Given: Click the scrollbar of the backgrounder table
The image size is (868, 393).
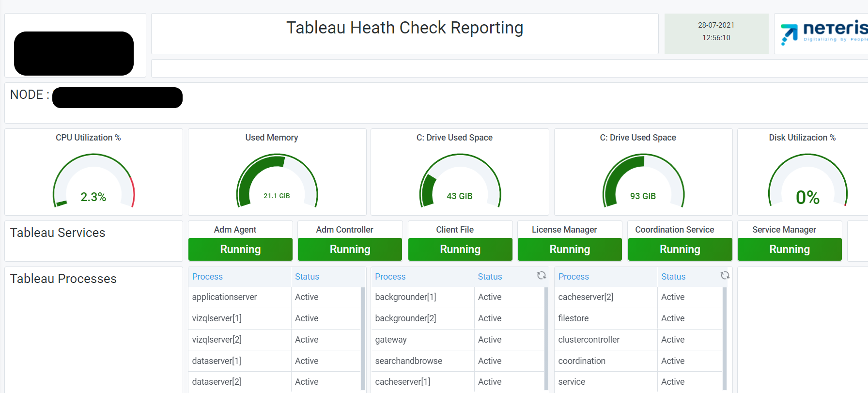Looking at the screenshot, I should [546, 338].
